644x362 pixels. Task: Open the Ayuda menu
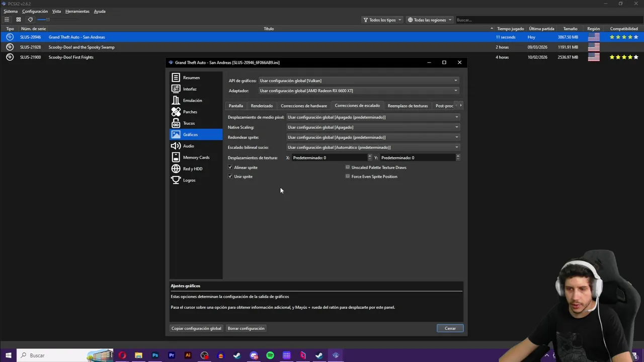tap(100, 11)
